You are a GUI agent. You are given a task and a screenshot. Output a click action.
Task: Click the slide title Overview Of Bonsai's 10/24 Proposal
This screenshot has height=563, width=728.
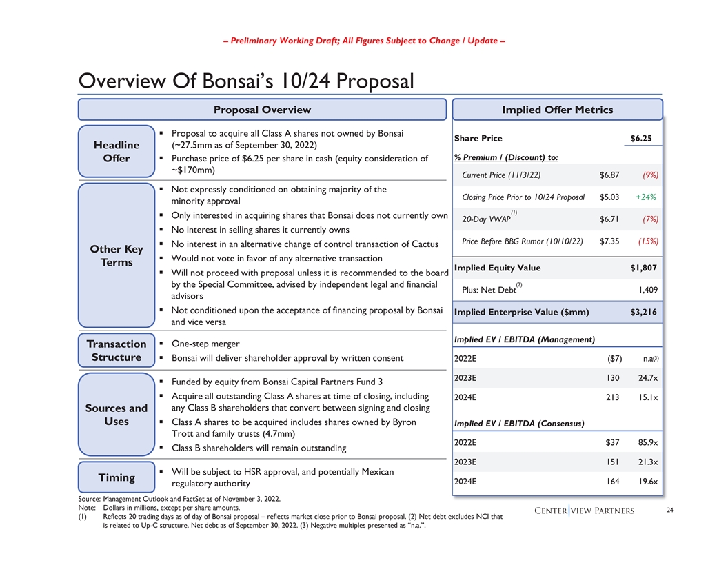coord(246,81)
